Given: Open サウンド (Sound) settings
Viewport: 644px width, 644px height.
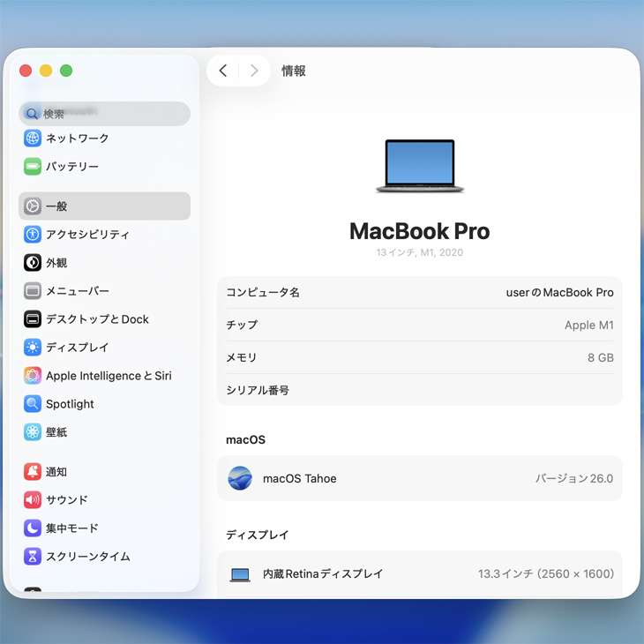Looking at the screenshot, I should click(67, 500).
